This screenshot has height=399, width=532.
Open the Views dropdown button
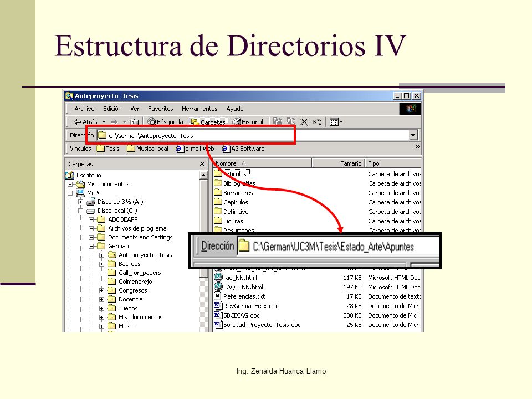click(x=336, y=122)
